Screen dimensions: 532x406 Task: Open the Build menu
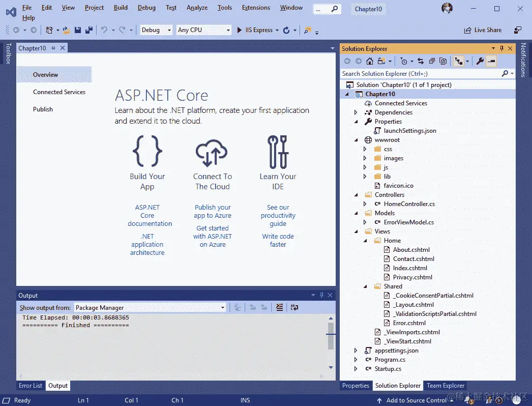point(121,8)
